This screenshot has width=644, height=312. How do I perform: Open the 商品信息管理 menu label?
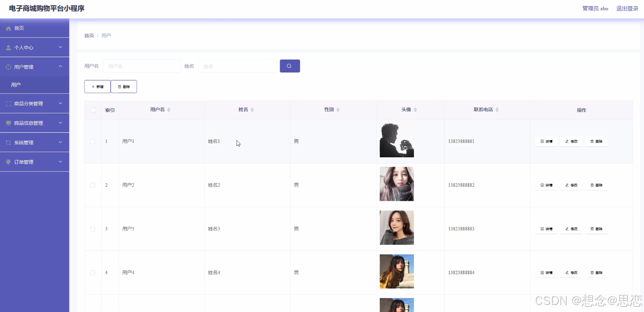[29, 123]
